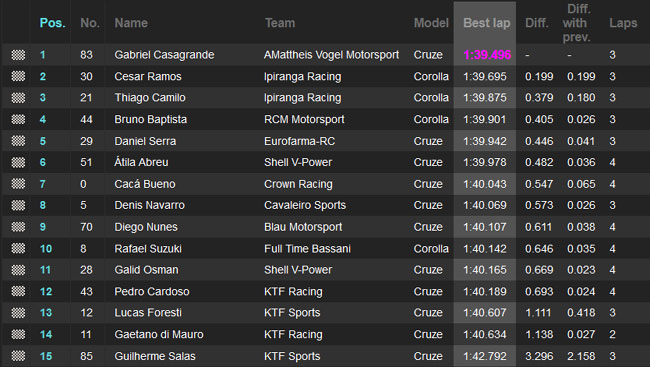Click the Model column header
This screenshot has width=650, height=367.
(431, 23)
